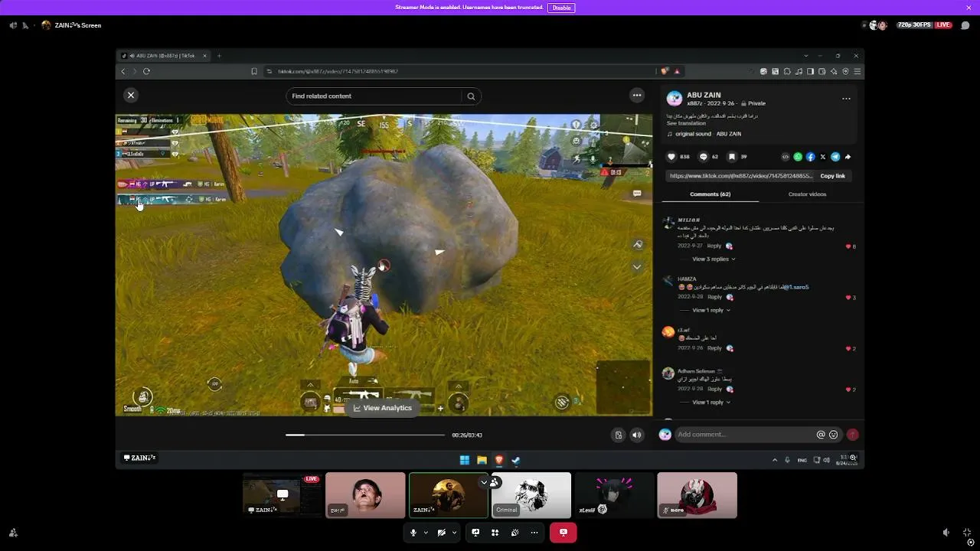The height and width of the screenshot is (551, 980).
Task: Toggle the camera in call controls
Action: coord(442,533)
